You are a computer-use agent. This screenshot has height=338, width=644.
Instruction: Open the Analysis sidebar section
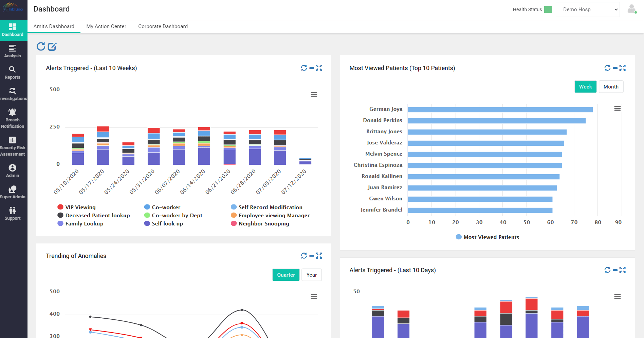(x=13, y=52)
